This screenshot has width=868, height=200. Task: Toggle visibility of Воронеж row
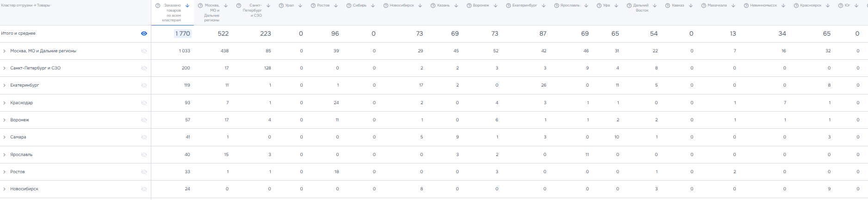pos(144,120)
